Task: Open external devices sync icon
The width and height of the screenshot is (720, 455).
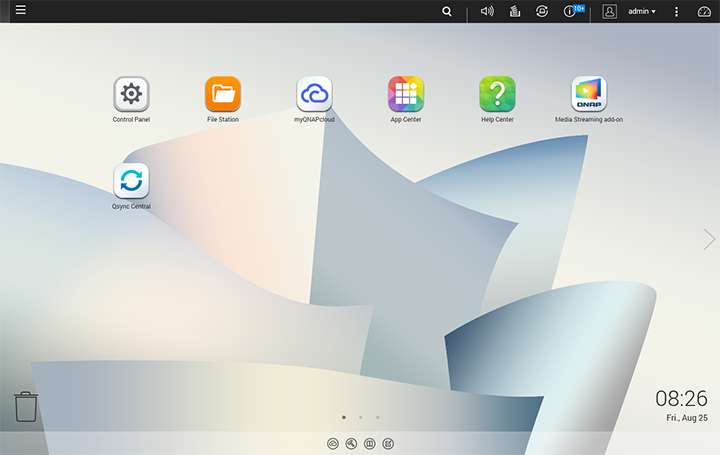Action: point(542,11)
